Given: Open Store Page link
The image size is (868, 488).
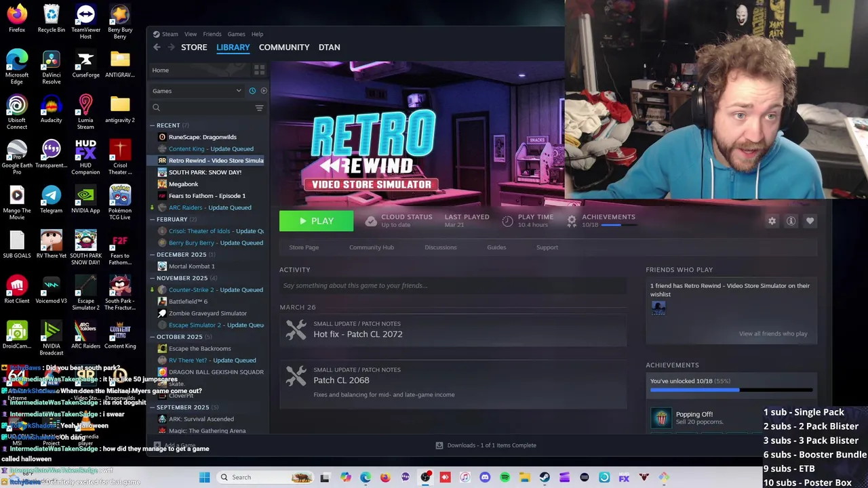Looking at the screenshot, I should 304,247.
